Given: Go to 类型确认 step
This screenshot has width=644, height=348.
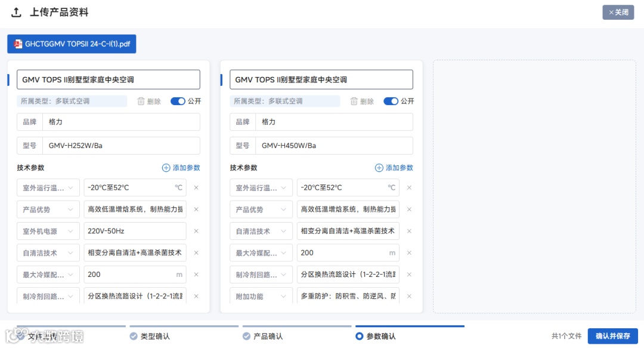Looking at the screenshot, I should 150,336.
